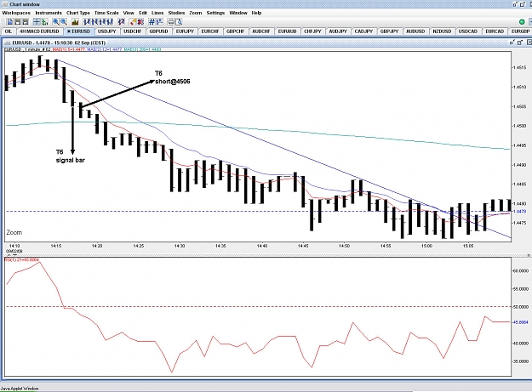The width and height of the screenshot is (532, 392).
Task: Open the Instruments menu
Action: pyautogui.click(x=49, y=13)
